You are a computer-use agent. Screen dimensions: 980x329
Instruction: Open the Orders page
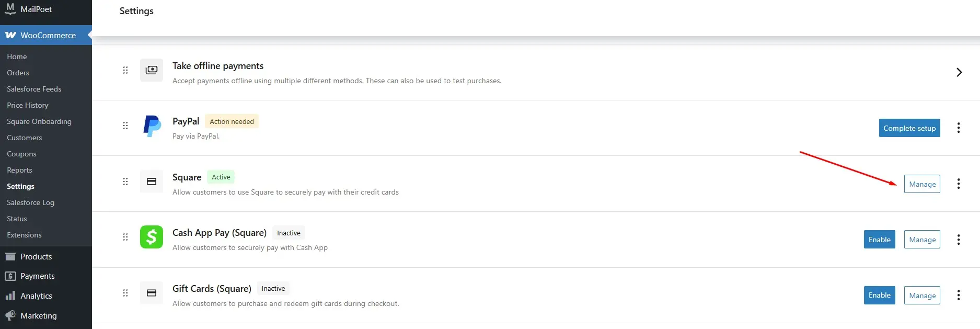pos(18,73)
